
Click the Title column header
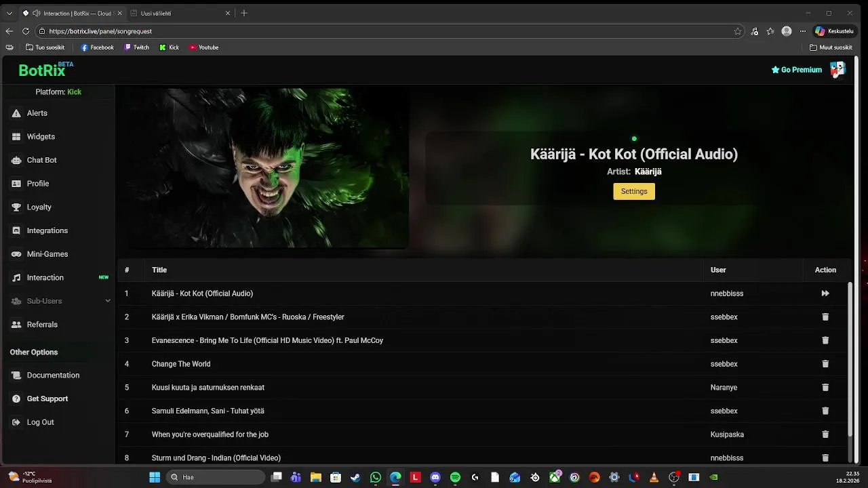[x=159, y=270]
